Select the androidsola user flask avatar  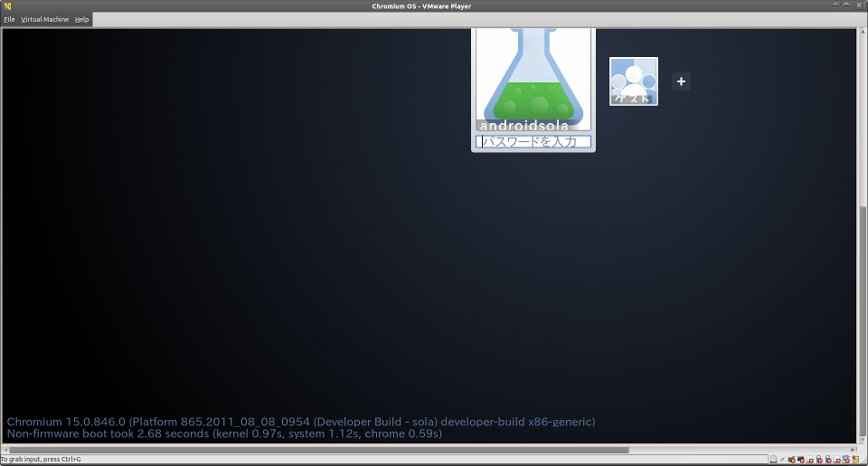[533, 79]
